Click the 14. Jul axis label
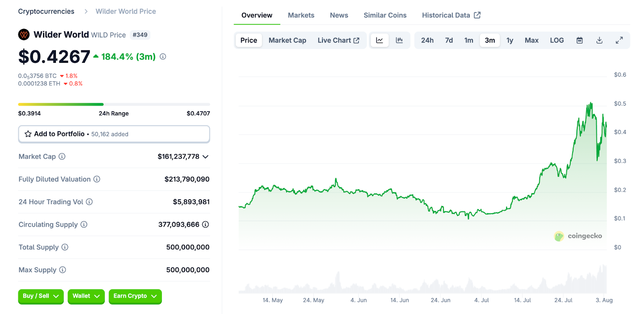The image size is (644, 314). tap(522, 300)
